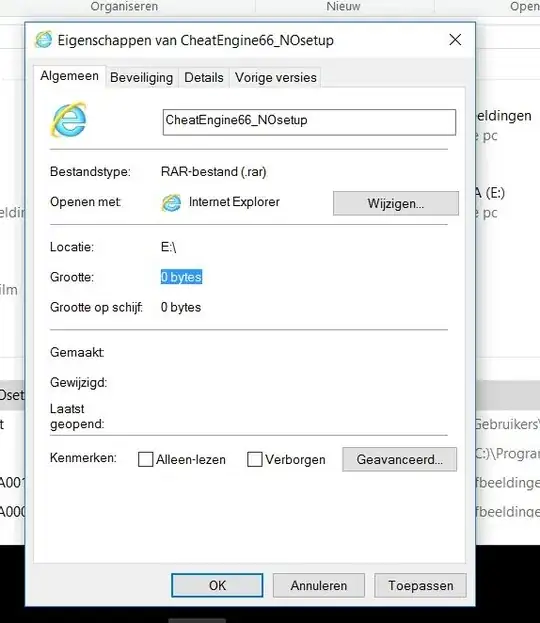Click the large Internet Explorer file icon

tap(69, 120)
